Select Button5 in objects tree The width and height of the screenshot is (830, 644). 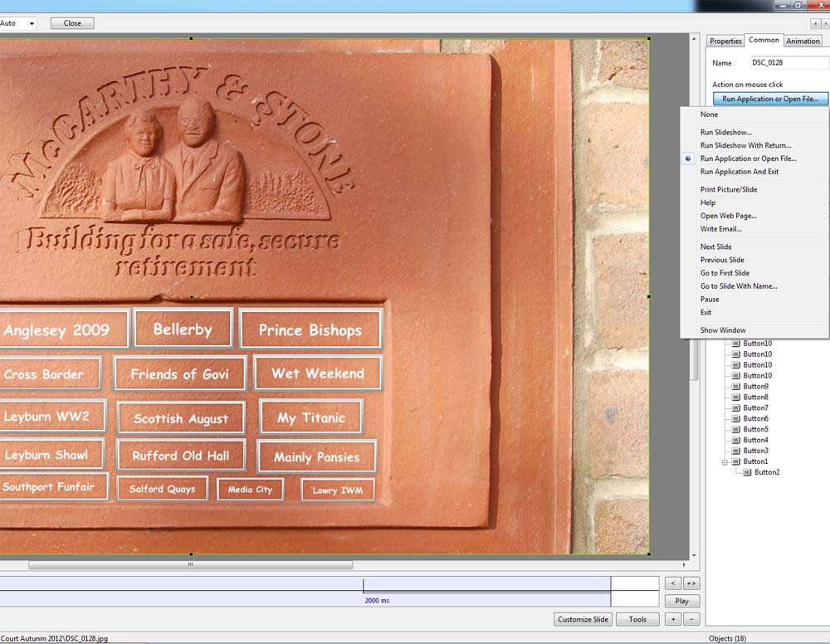tap(755, 429)
